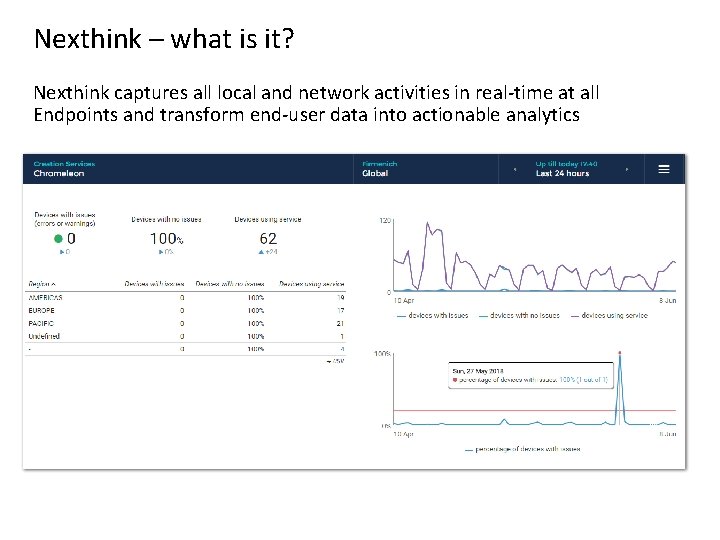Toggle 'devices with issues' legend entry
The width and height of the screenshot is (720, 540).
[x=433, y=315]
